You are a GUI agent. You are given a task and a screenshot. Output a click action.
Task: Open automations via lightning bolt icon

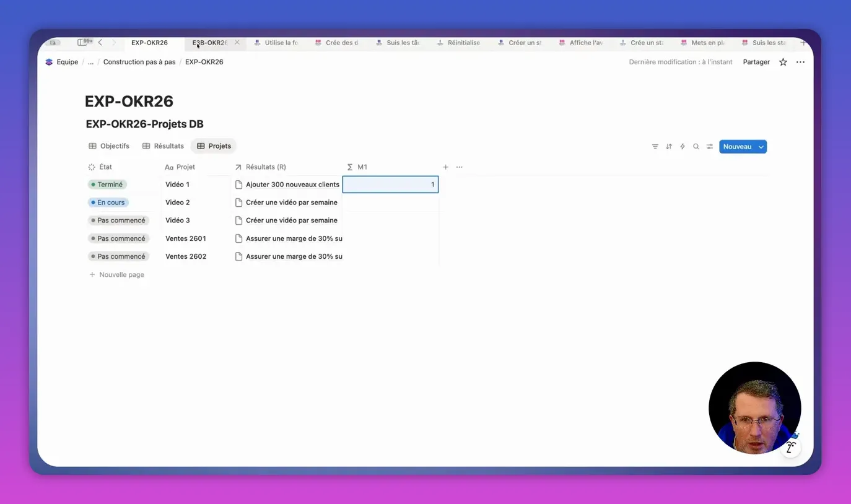683,147
